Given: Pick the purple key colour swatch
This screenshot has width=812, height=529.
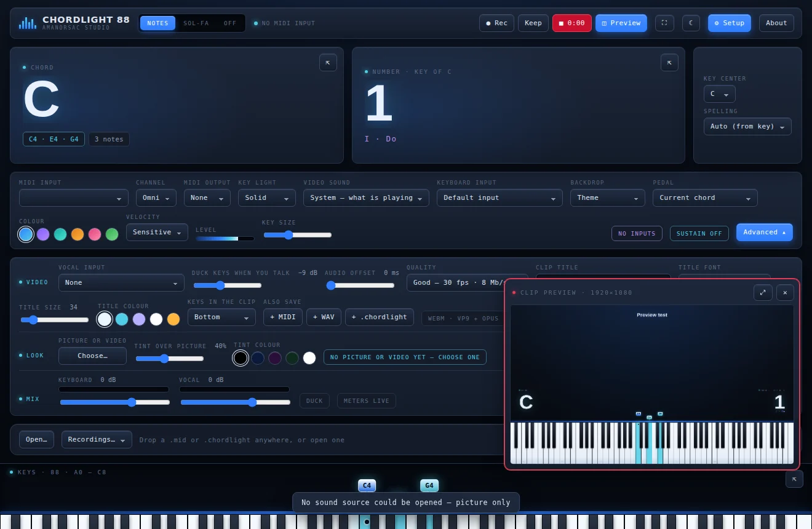Looking at the screenshot, I should pos(43,234).
